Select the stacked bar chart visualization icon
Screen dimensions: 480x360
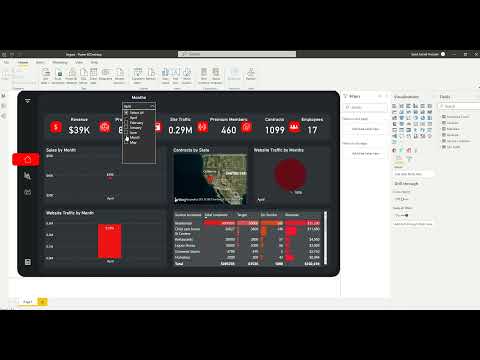(395, 106)
